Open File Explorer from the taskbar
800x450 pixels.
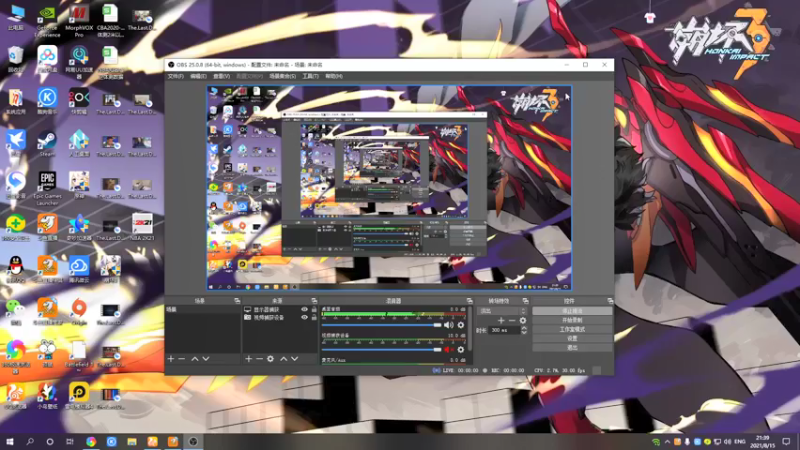coord(132,442)
